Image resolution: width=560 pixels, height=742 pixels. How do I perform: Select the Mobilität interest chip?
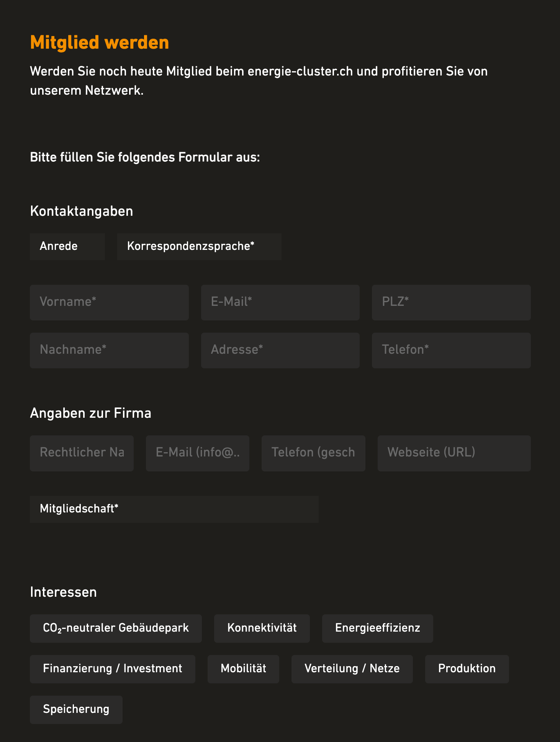coord(243,669)
